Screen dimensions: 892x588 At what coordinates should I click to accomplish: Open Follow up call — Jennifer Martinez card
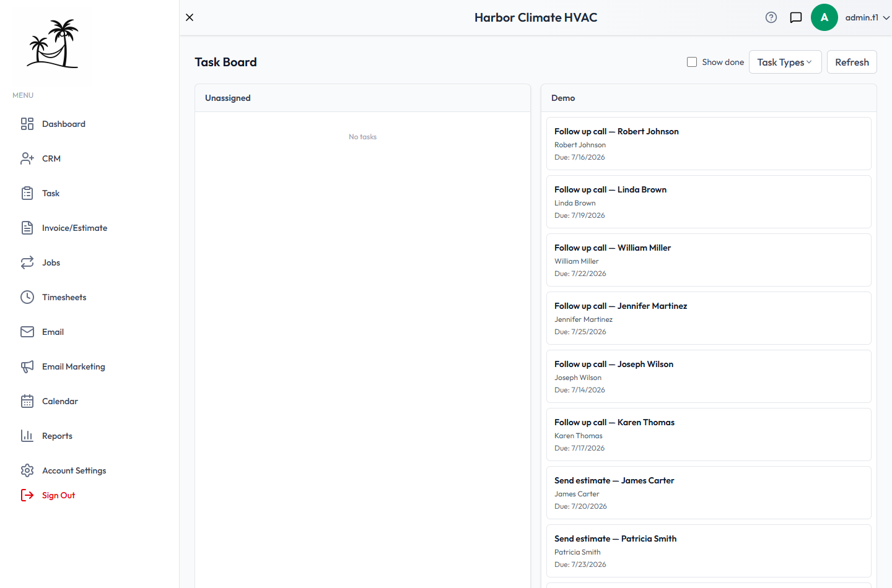tap(709, 318)
